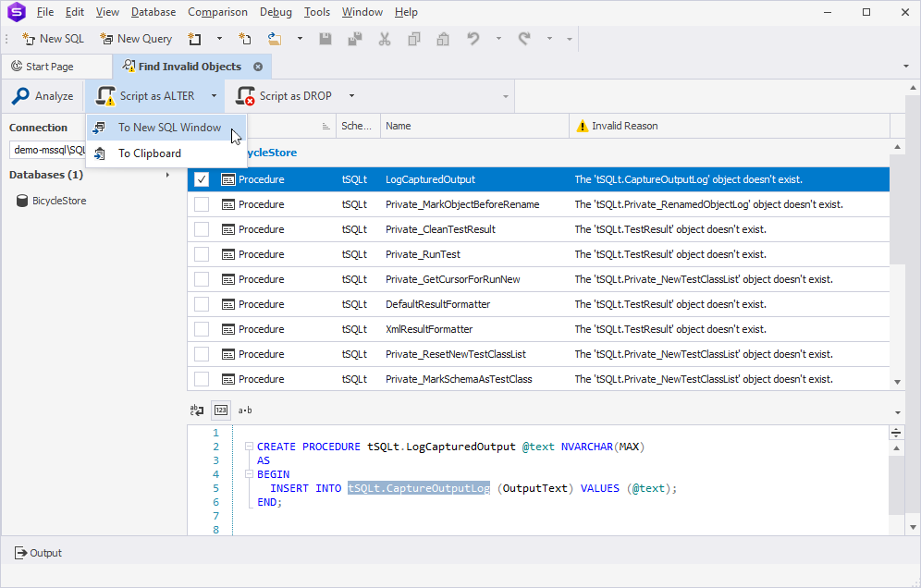Uncheck the LogCapturedOutput procedure checkbox
Screen dimensions: 921x588
[202, 179]
